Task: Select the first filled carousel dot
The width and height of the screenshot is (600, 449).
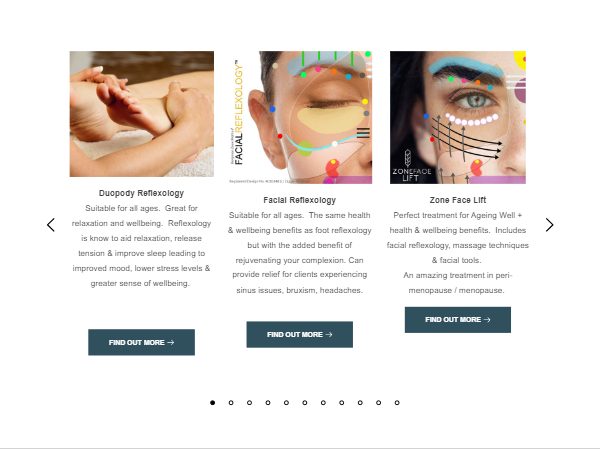Action: [212, 402]
